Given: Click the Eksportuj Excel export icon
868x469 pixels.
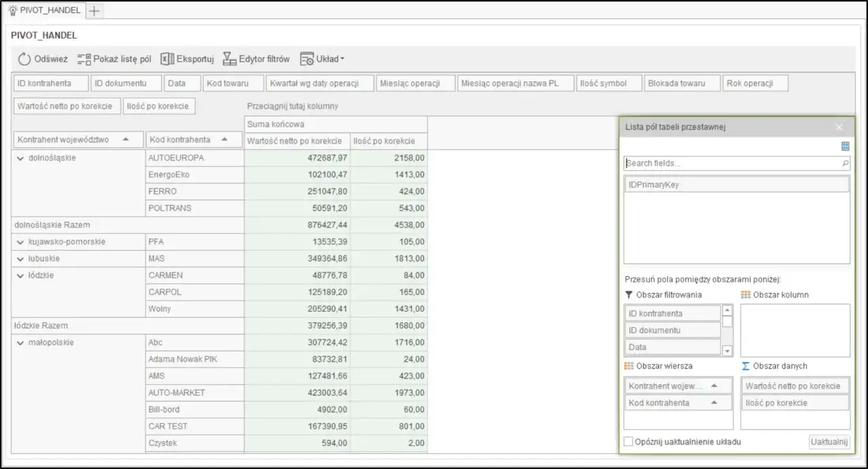Looking at the screenshot, I should point(167,59).
